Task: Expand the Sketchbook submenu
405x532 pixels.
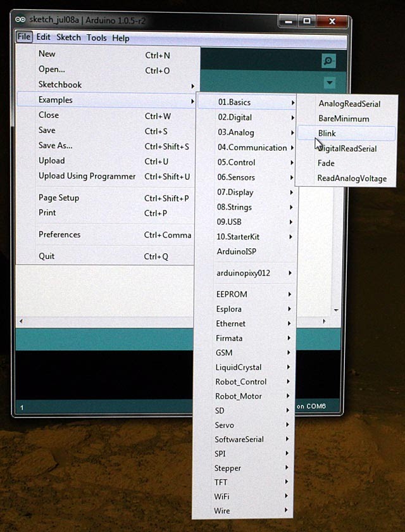Action: pos(107,85)
